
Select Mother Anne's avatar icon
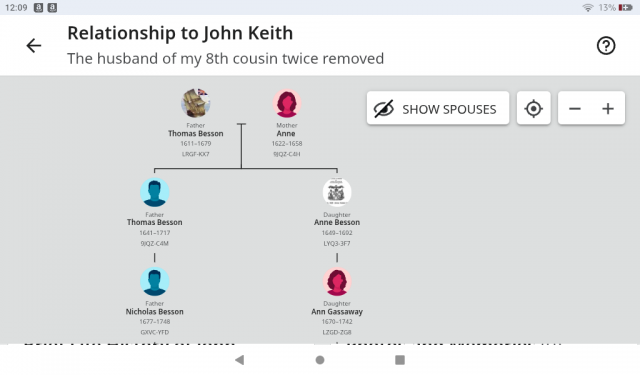(287, 103)
